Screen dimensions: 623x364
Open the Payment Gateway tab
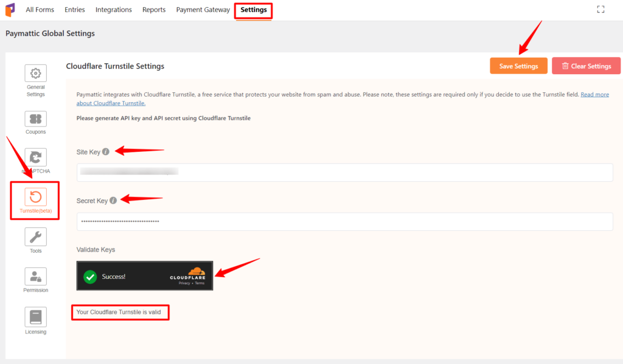click(x=203, y=10)
